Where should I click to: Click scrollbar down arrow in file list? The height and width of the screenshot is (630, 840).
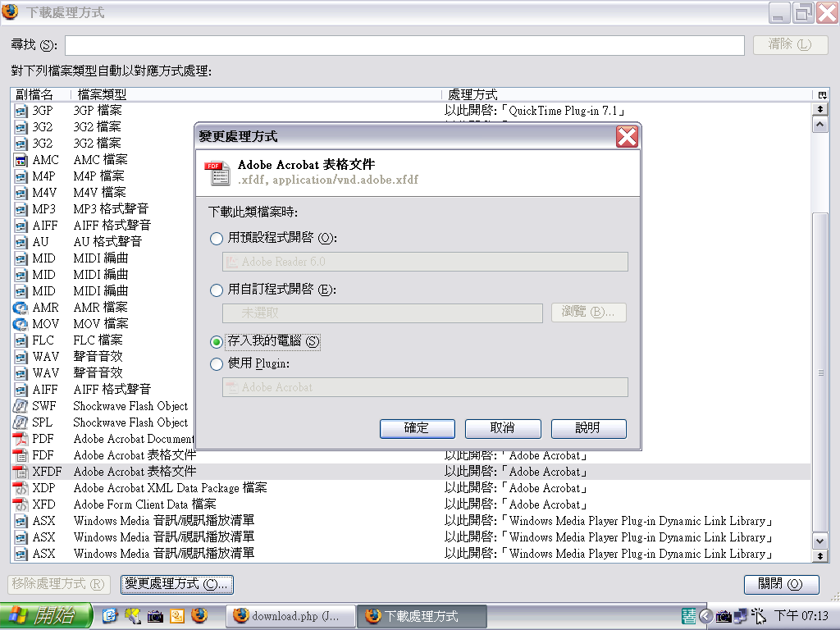pos(819,541)
